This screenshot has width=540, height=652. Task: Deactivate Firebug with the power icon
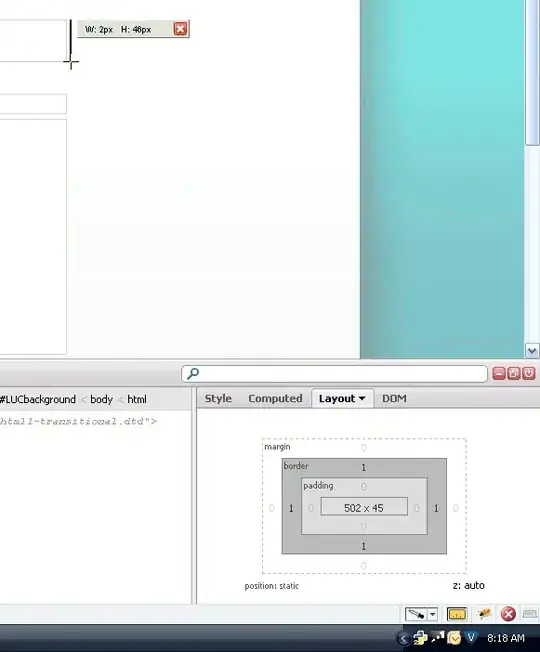tap(528, 373)
